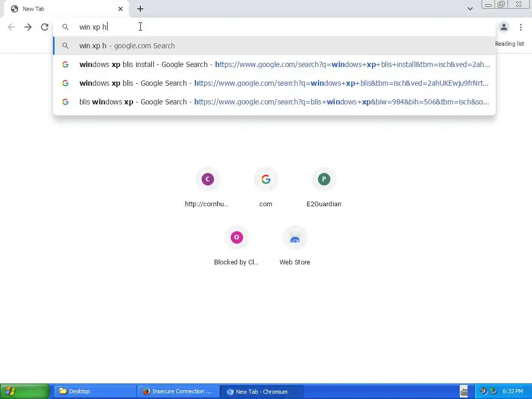Go back with the back arrow
Screen dimensions: 532x399
click(11, 27)
